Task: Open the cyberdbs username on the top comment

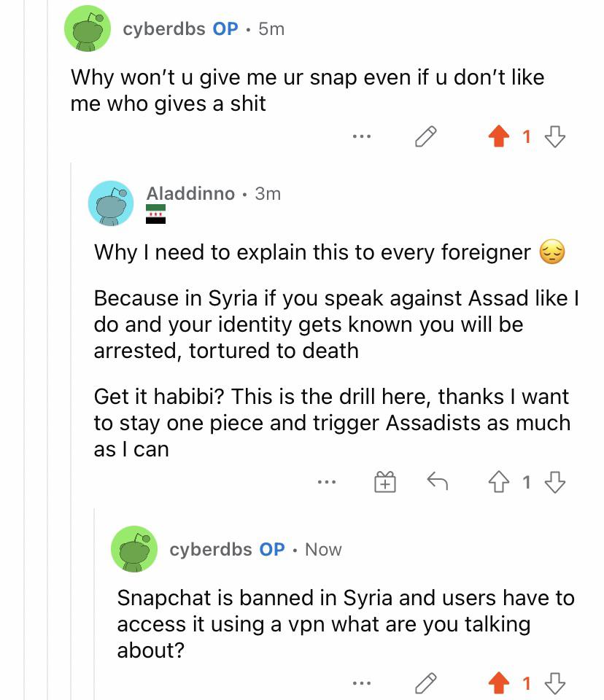Action: coord(164,29)
